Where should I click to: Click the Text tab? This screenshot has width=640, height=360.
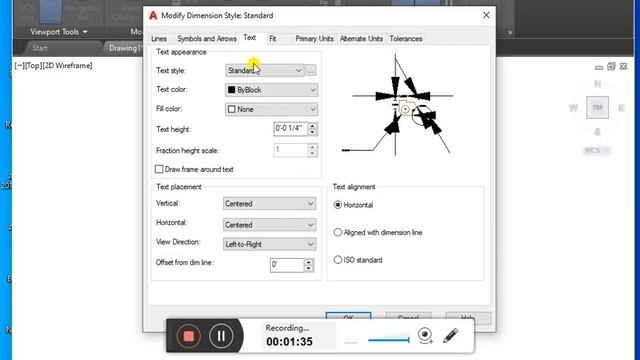click(250, 38)
